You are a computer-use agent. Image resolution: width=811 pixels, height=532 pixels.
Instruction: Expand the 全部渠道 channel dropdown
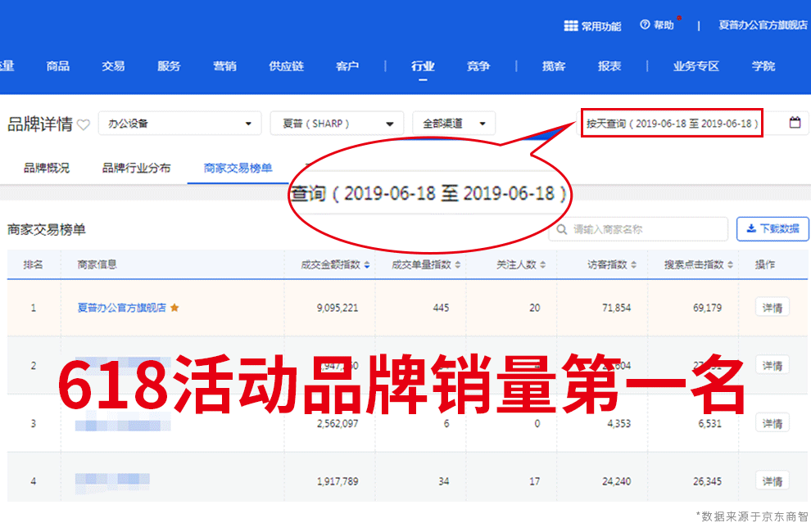click(483, 124)
